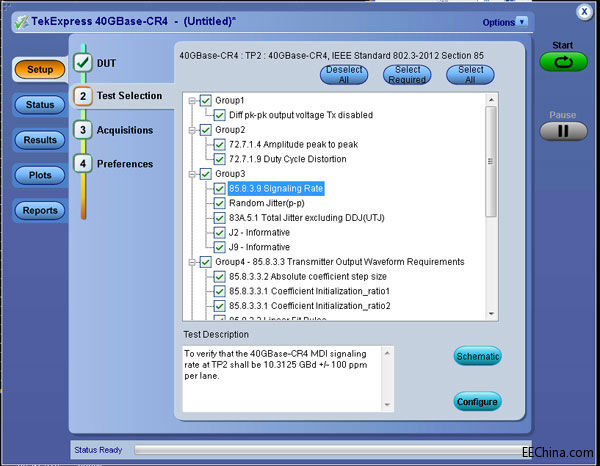The image size is (600, 466).
Task: Uncheck Random Jitter(p-p) checkbox
Action: click(219, 203)
